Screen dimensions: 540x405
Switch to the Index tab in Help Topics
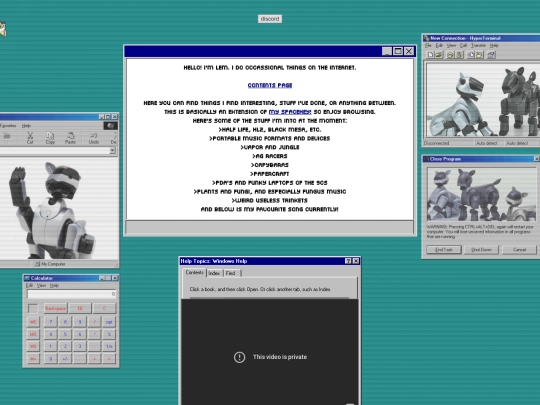coord(214,273)
